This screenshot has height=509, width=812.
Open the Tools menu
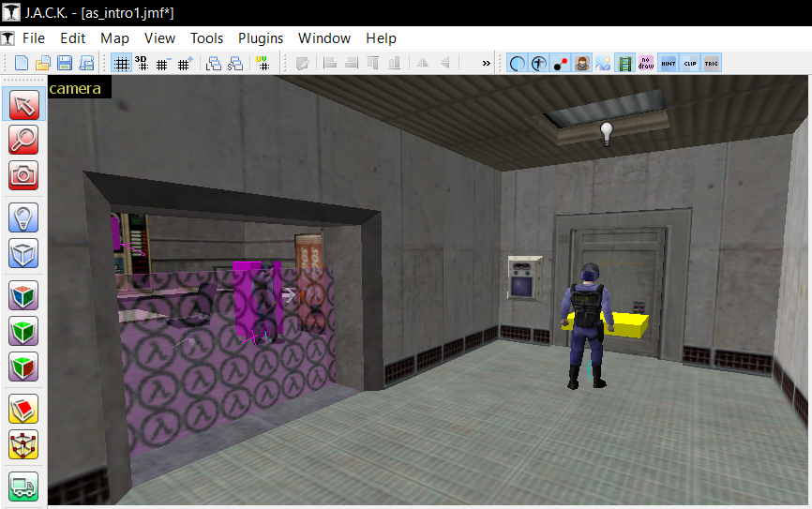206,38
